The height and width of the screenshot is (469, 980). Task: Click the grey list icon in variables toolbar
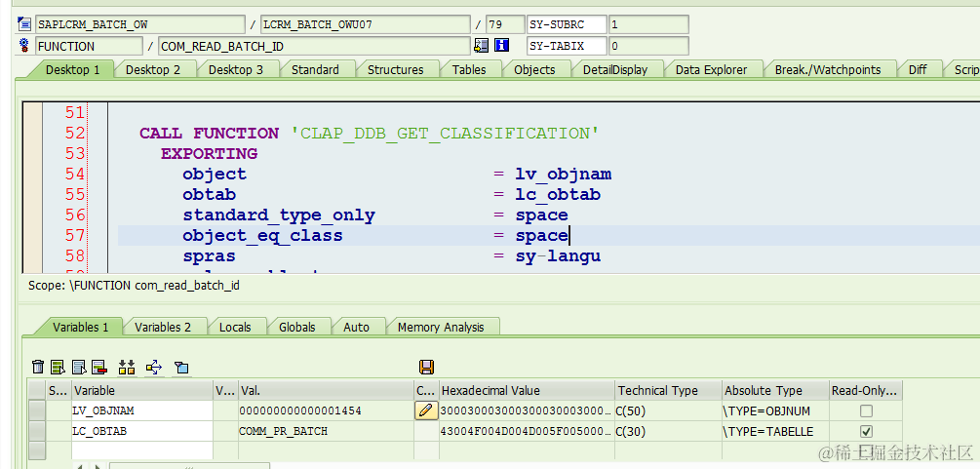79,367
